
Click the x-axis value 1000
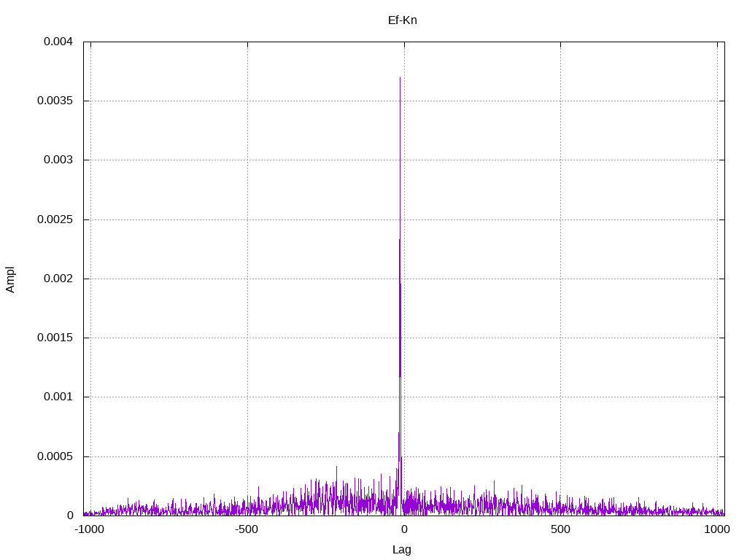[717, 529]
